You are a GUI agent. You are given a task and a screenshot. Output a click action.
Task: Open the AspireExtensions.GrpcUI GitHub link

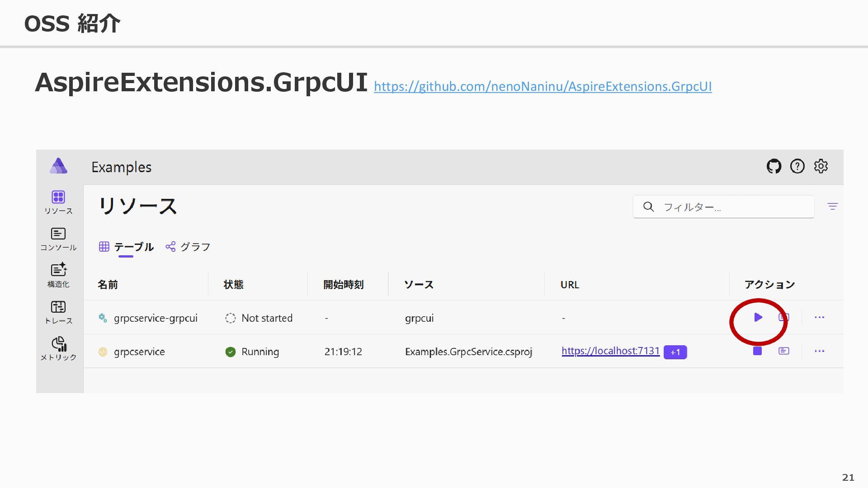click(542, 86)
